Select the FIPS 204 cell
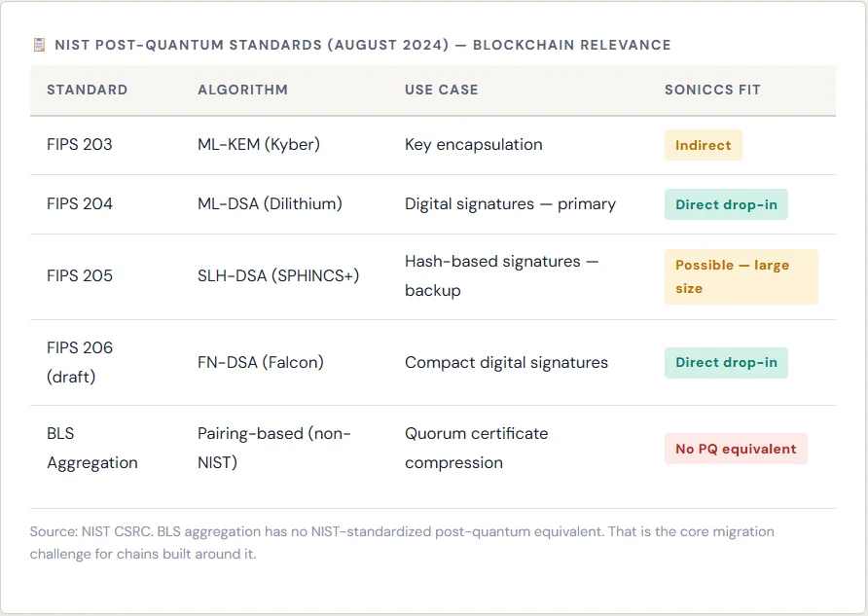 pos(80,203)
